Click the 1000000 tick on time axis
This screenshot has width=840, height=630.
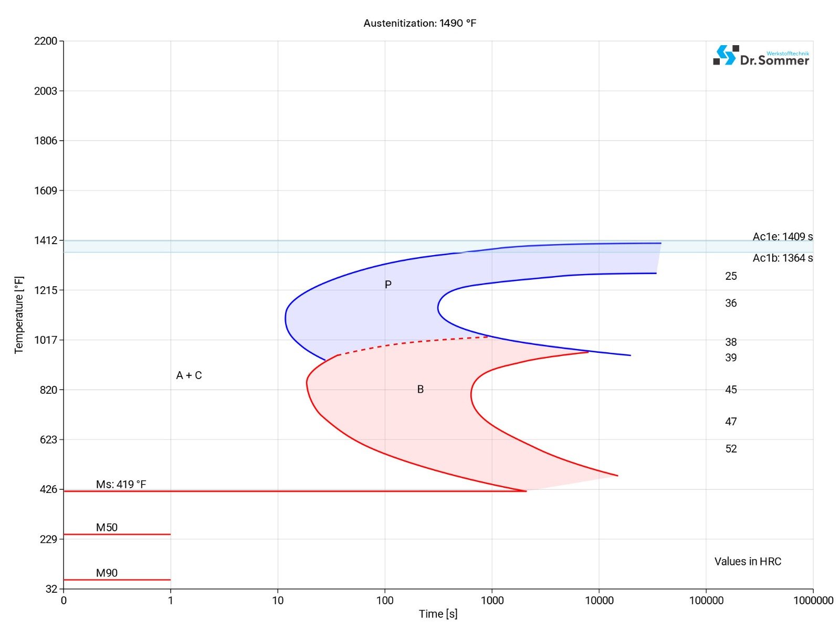point(813,600)
